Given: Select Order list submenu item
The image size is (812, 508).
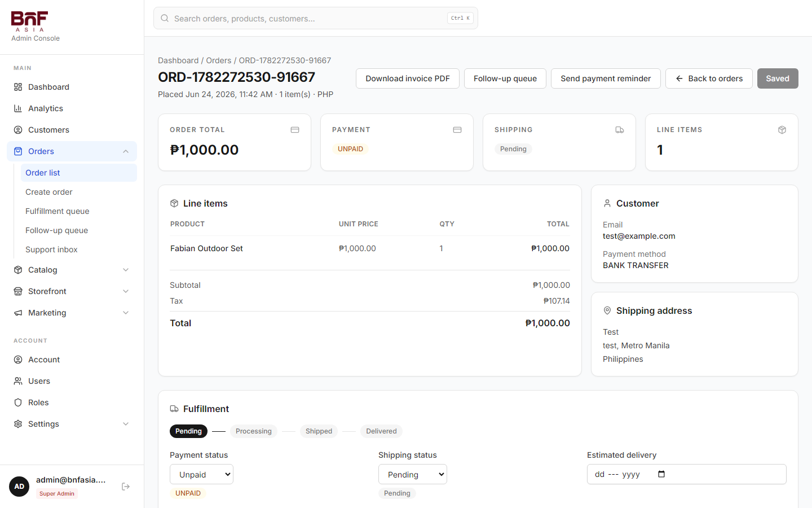Looking at the screenshot, I should (x=78, y=173).
